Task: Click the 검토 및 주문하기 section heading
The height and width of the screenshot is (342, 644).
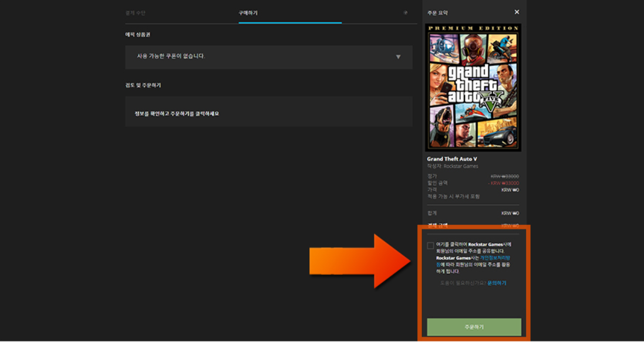Action: [143, 86]
